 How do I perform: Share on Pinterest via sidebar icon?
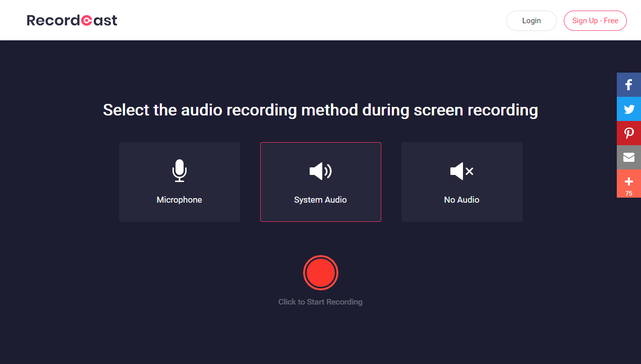click(x=629, y=133)
